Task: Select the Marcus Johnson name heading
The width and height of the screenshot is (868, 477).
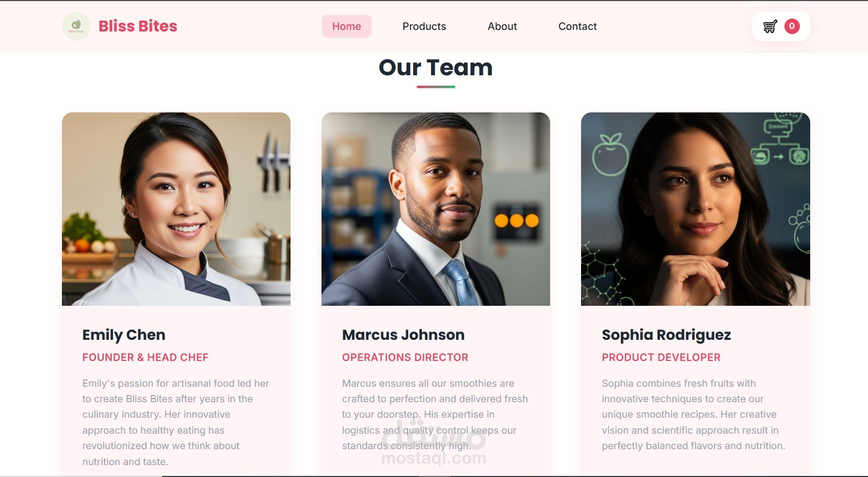Action: tap(404, 335)
